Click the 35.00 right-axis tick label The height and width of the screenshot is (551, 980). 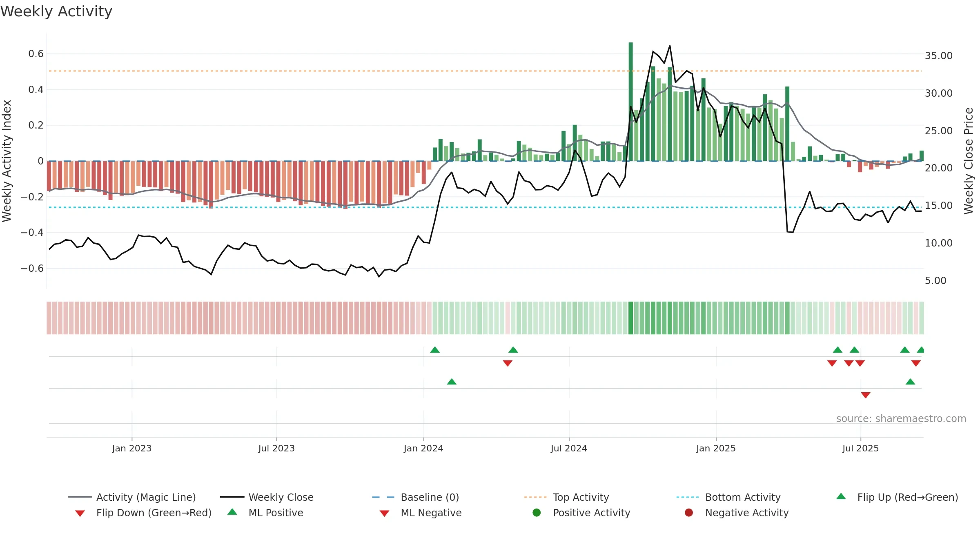click(x=939, y=56)
